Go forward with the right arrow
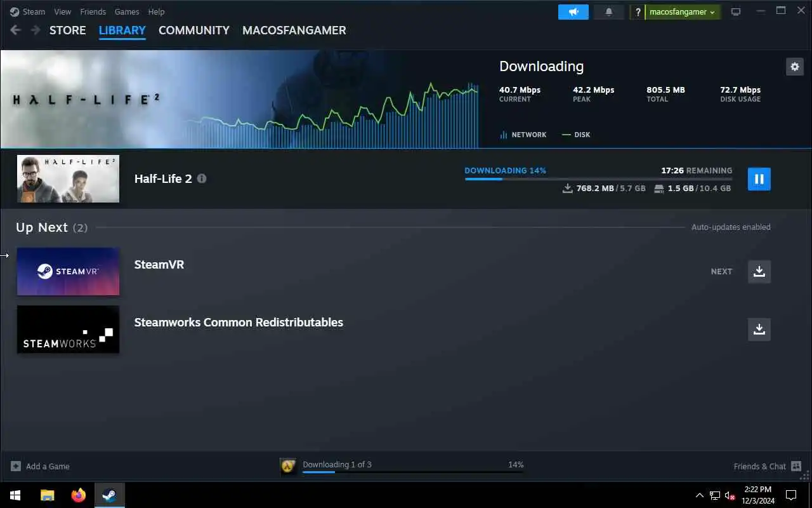Viewport: 812px width, 508px height. [36, 30]
